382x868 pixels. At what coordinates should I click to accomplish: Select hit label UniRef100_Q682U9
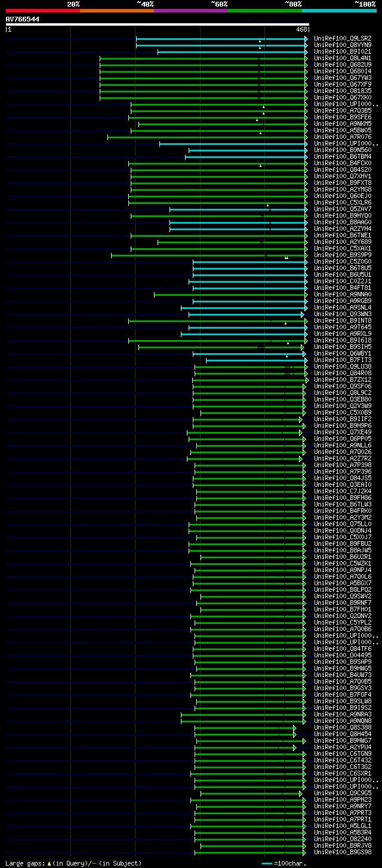click(343, 64)
